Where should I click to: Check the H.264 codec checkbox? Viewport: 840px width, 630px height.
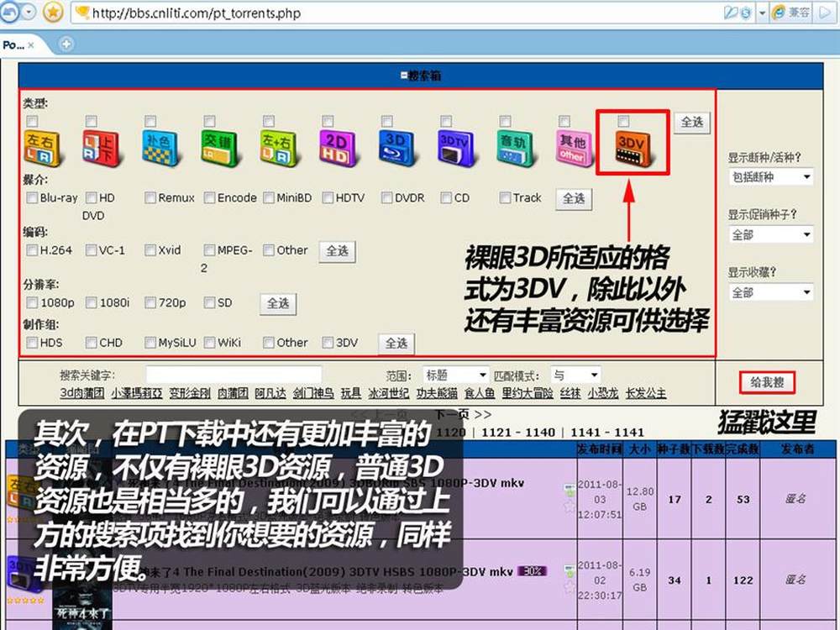pos(32,250)
